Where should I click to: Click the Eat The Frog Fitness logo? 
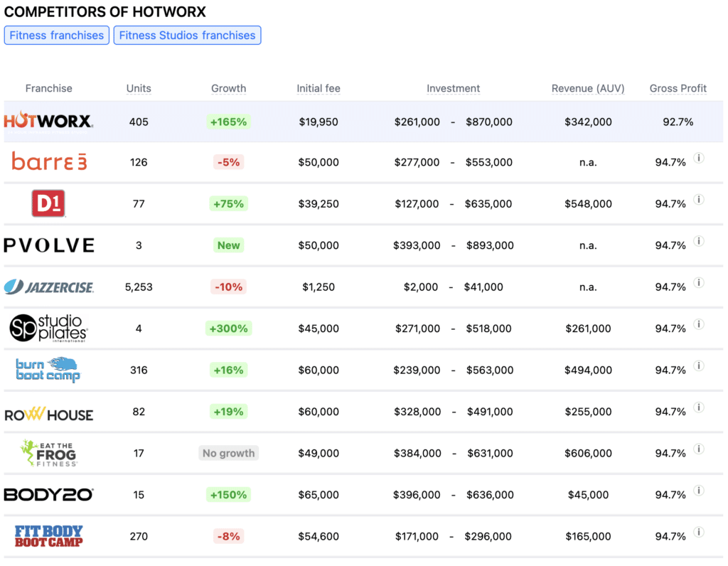pyautogui.click(x=49, y=453)
